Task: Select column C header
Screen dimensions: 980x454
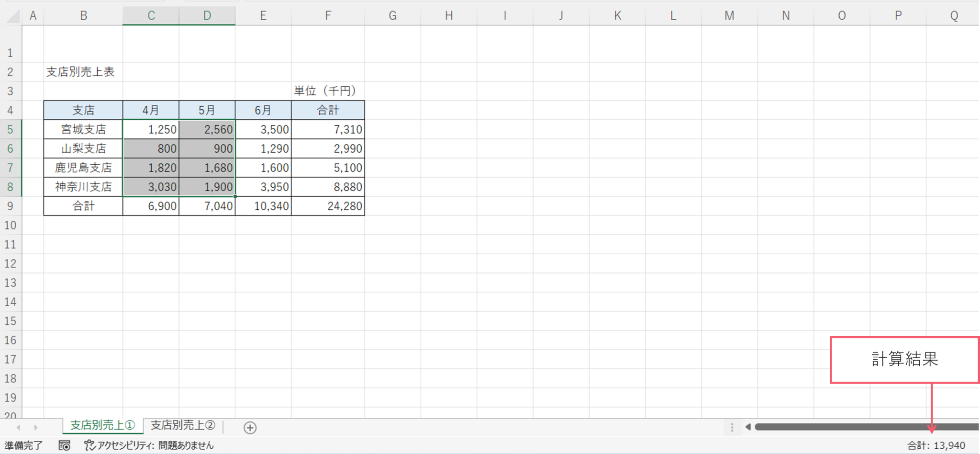Action: 151,16
